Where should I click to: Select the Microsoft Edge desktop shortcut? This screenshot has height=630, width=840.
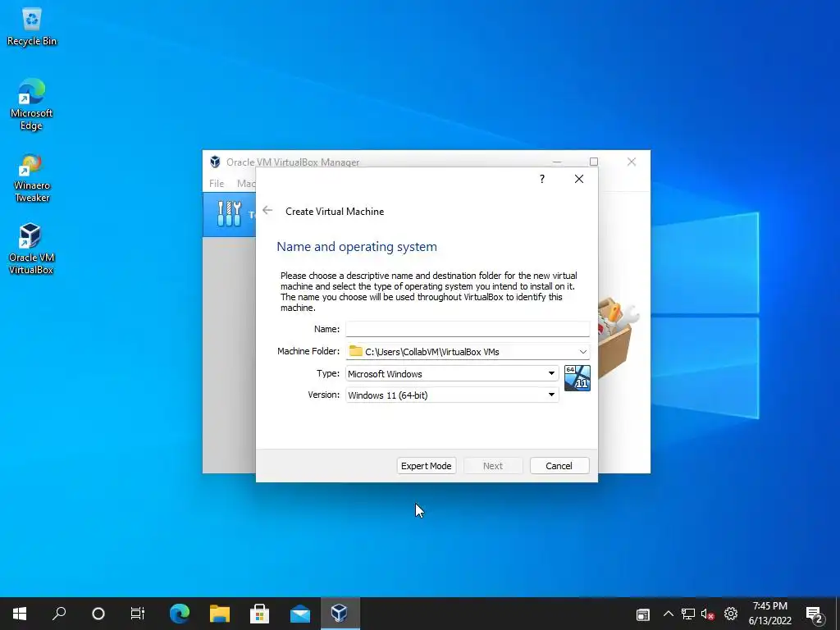pyautogui.click(x=32, y=104)
